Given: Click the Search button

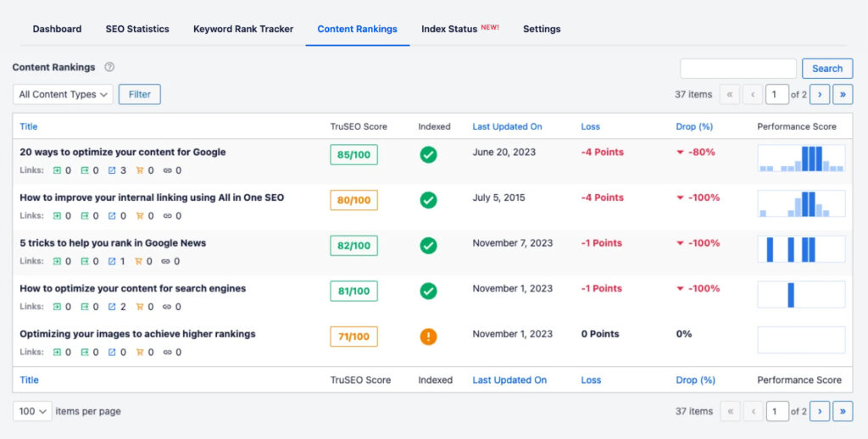Looking at the screenshot, I should (x=827, y=69).
